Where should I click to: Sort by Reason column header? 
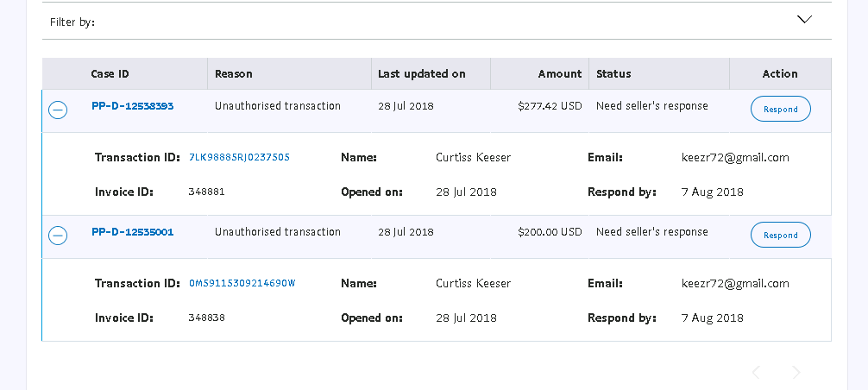tap(234, 74)
